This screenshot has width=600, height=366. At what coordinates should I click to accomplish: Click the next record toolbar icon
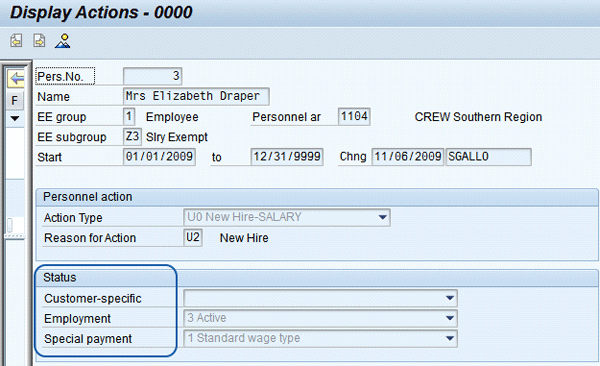tap(39, 40)
